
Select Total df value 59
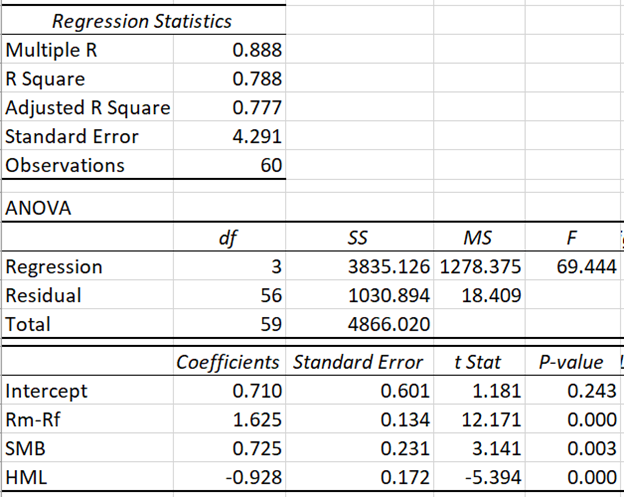pyautogui.click(x=271, y=324)
